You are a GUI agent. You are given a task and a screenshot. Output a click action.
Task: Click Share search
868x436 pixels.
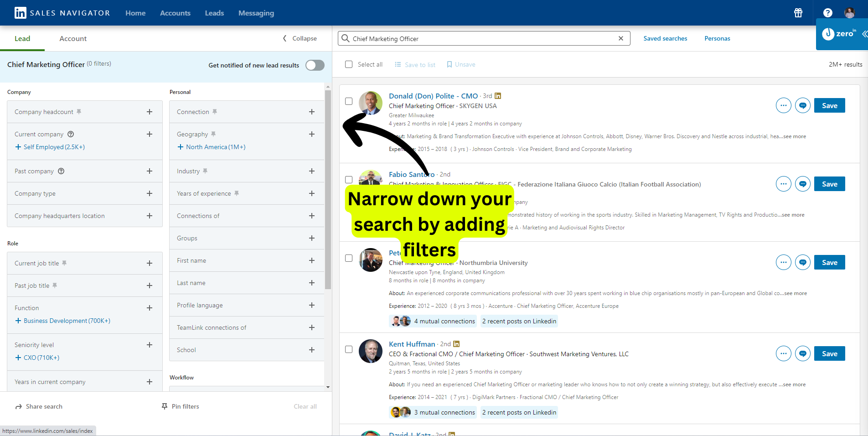tap(39, 406)
